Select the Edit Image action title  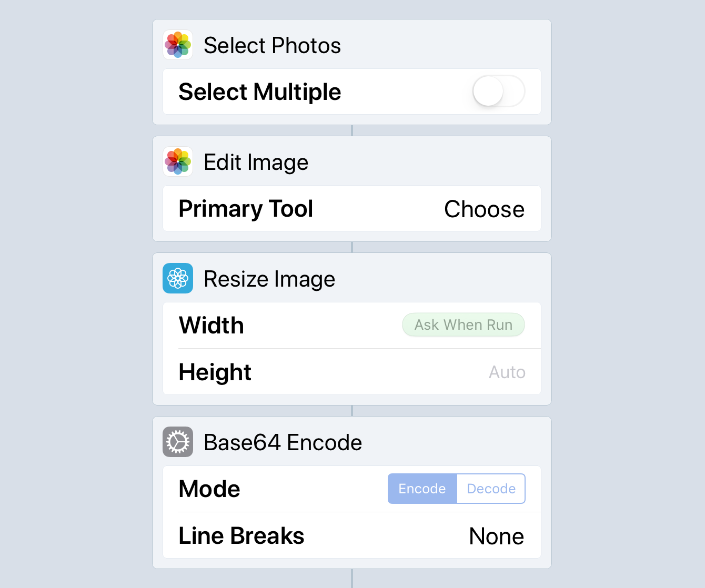(x=256, y=162)
